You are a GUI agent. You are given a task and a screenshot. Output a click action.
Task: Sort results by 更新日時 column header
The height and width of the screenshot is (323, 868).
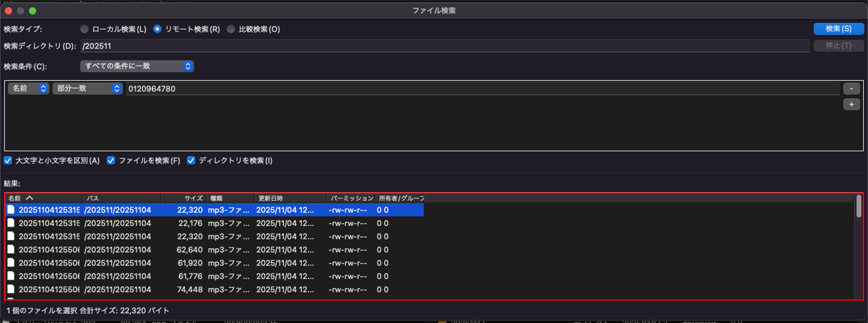coord(270,198)
